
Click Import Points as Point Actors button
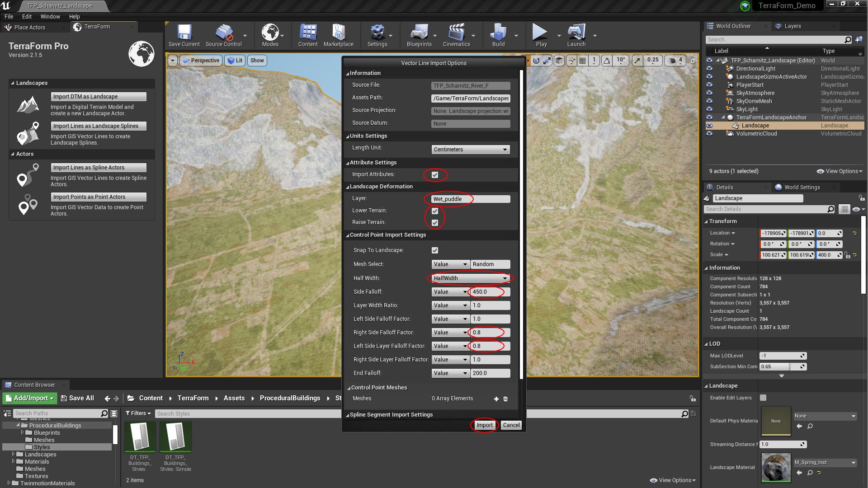99,197
